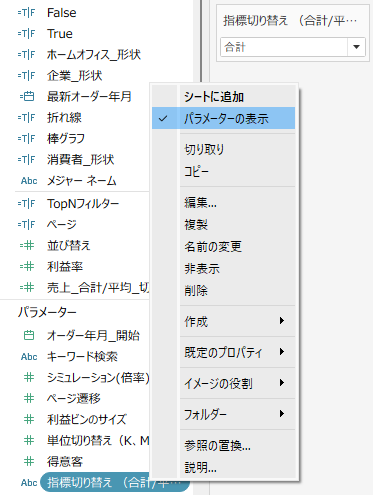
Task: Select the 得意客 parameter
Action: click(x=65, y=462)
